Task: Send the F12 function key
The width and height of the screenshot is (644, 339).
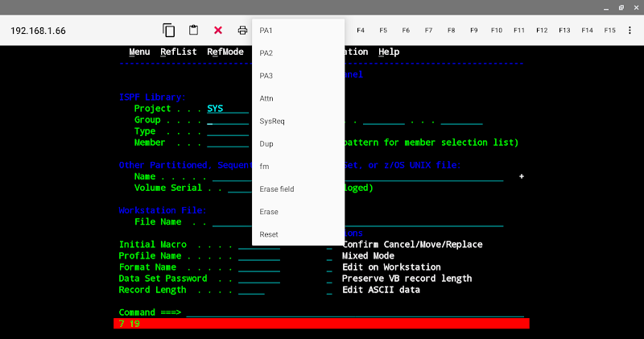Action: tap(542, 31)
